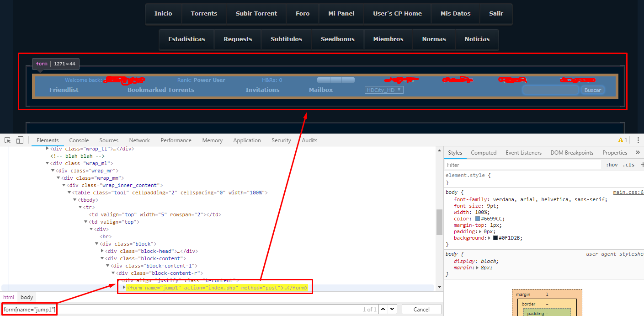
Task: Open the Security tab
Action: pyautogui.click(x=281, y=140)
